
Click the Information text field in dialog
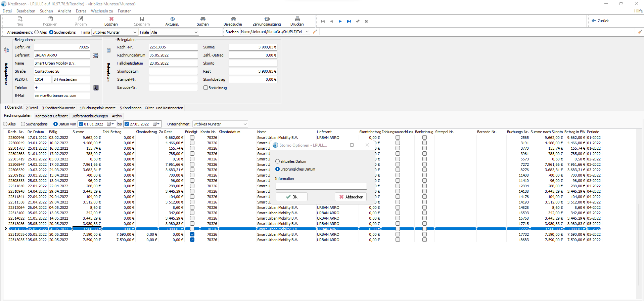click(x=321, y=186)
